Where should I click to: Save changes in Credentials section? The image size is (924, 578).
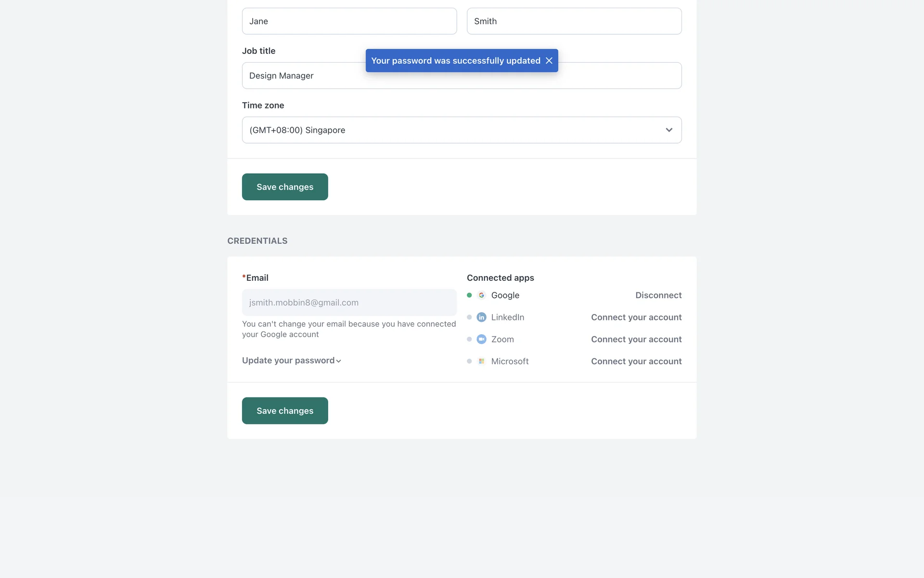(285, 411)
